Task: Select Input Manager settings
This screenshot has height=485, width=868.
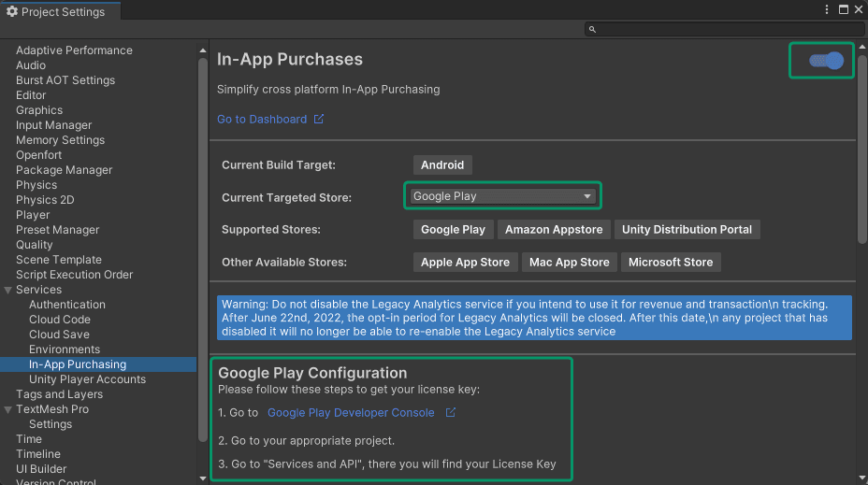Action: click(53, 125)
